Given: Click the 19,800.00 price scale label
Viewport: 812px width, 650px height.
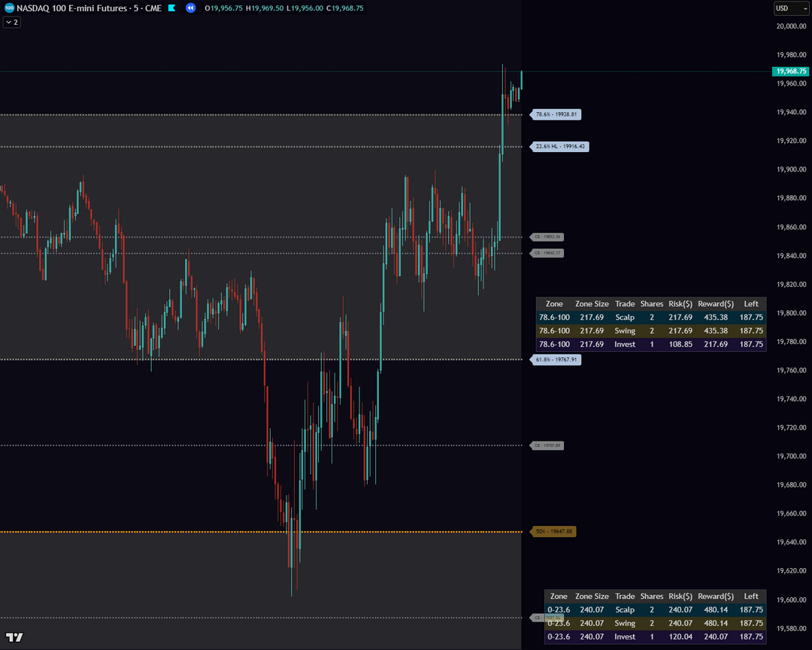Looking at the screenshot, I should click(791, 313).
